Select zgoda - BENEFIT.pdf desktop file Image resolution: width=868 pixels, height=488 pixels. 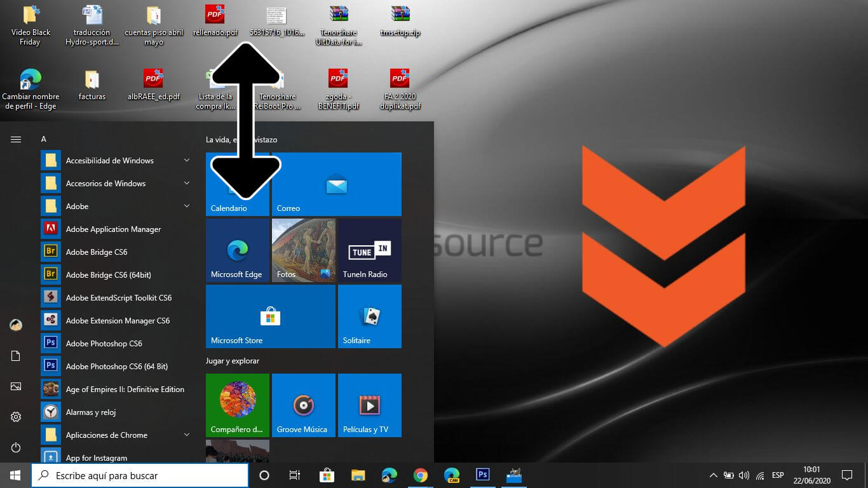coord(339,90)
